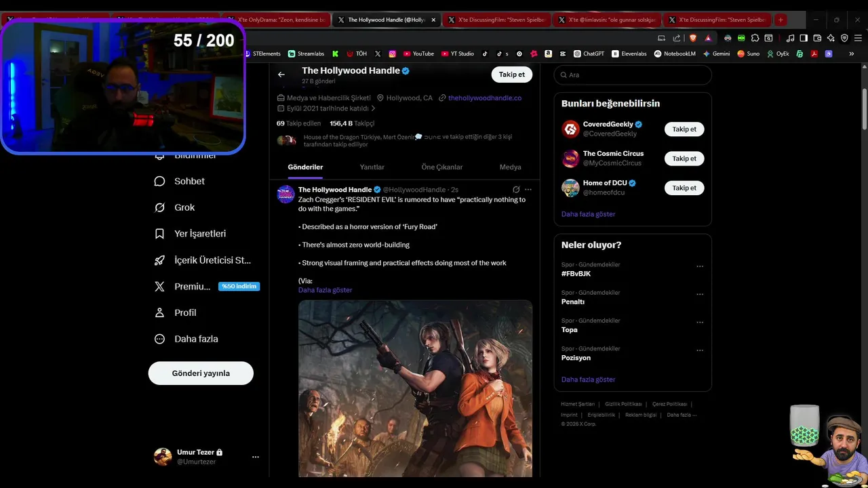Viewport: 868px width, 488px height.
Task: Show hidden bookmarks with the overflow chevron
Action: [x=851, y=54]
